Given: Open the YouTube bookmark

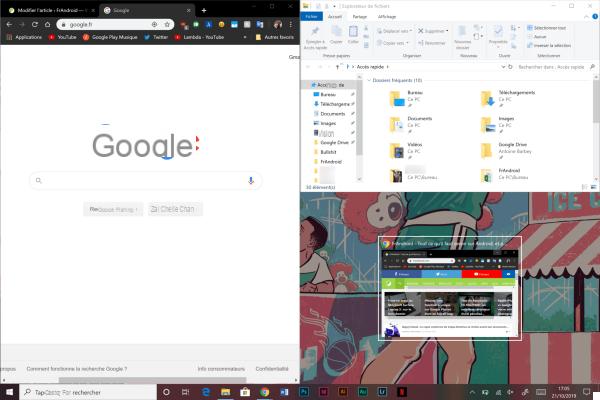Looking at the screenshot, I should point(63,37).
